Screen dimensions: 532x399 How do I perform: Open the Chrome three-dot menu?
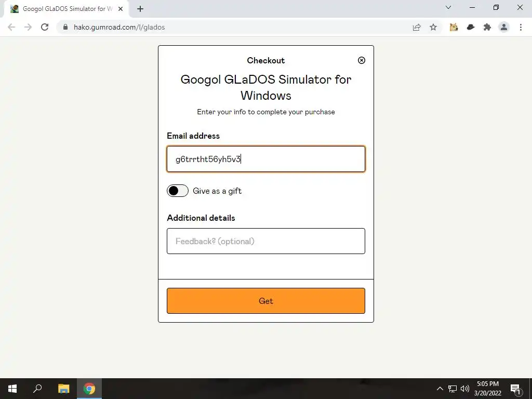[521, 27]
